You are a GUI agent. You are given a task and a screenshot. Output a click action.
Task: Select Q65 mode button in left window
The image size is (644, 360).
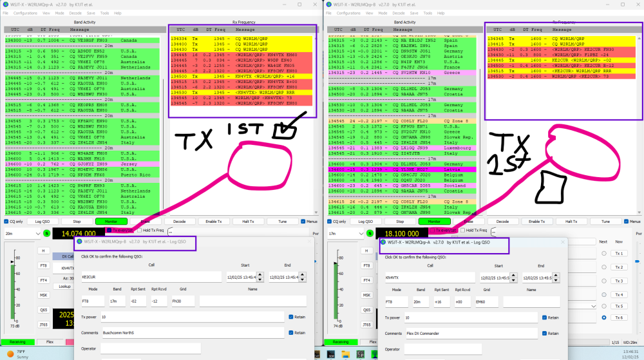pos(44,310)
